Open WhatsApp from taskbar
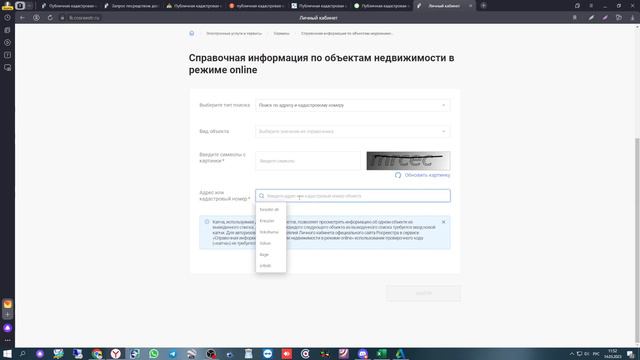Viewport: 640px width, 360px height. coord(154,353)
